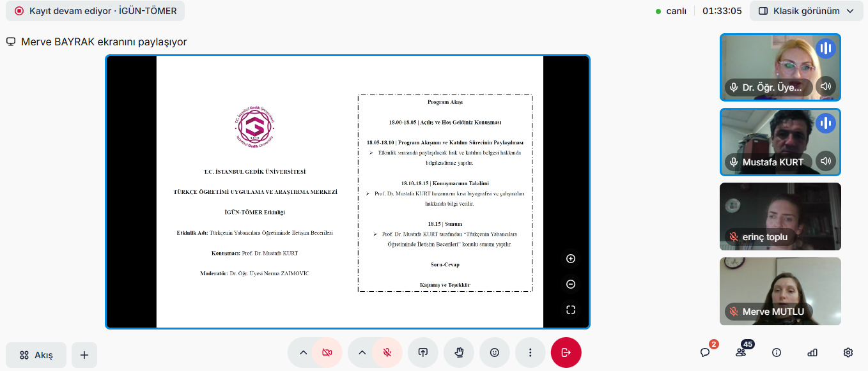Enter fullscreen for the shared presentation
The height and width of the screenshot is (371, 868).
pyautogui.click(x=571, y=310)
